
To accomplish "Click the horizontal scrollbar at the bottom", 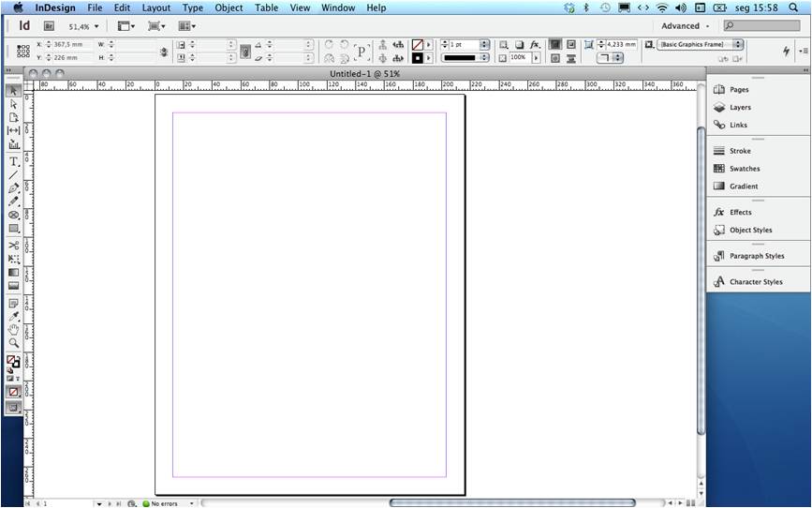I will [511, 502].
